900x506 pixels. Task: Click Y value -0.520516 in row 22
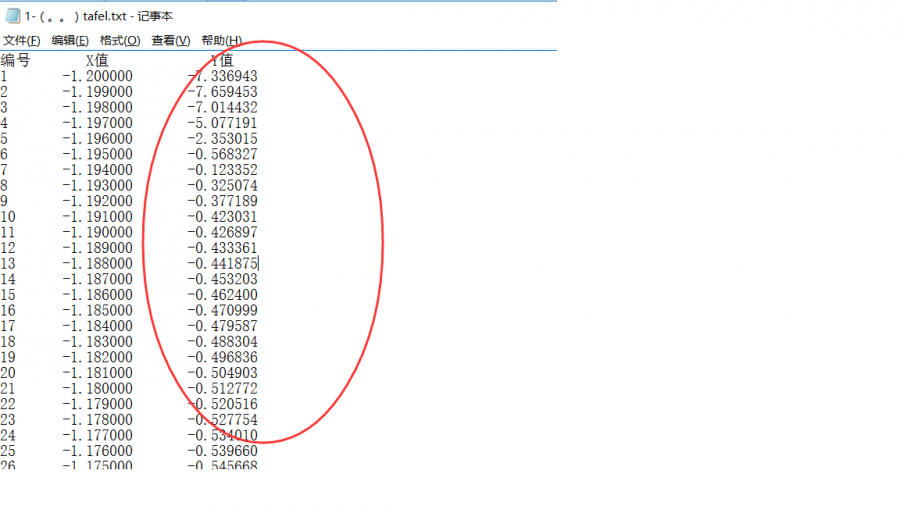tap(223, 404)
